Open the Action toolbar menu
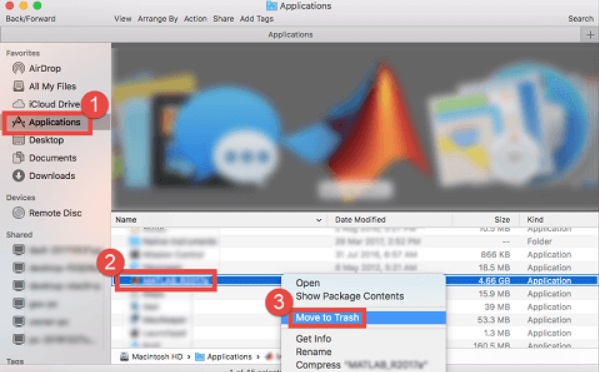599x372 pixels. 195,19
